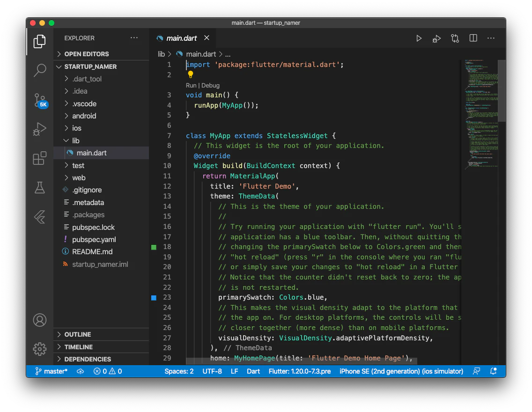532x412 pixels.
Task: Open the Test flask view
Action: [x=40, y=188]
